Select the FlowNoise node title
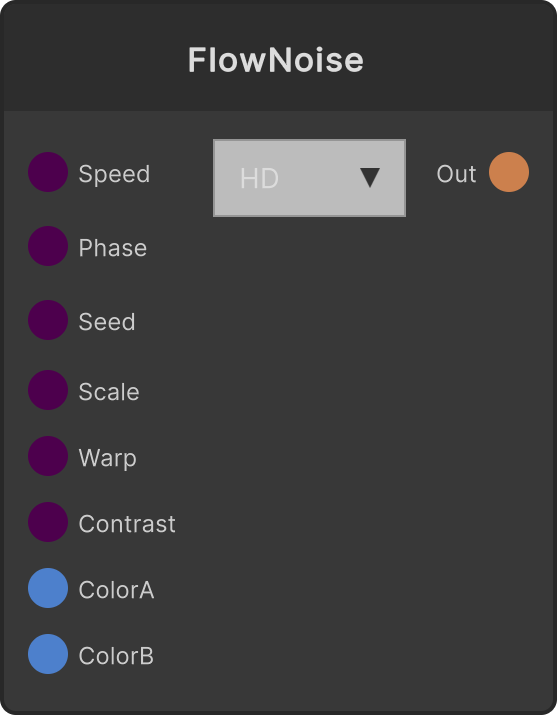This screenshot has height=715, width=557. (276, 60)
